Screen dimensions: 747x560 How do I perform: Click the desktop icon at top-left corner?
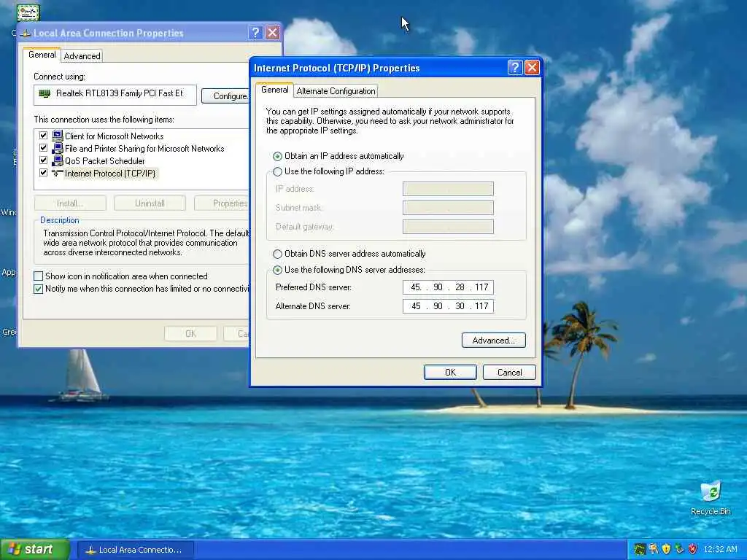28,12
